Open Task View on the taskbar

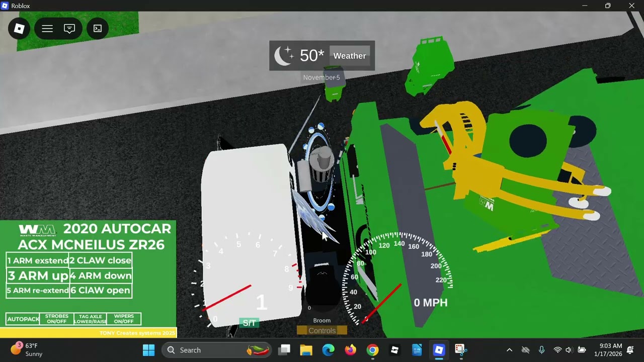[x=285, y=350]
